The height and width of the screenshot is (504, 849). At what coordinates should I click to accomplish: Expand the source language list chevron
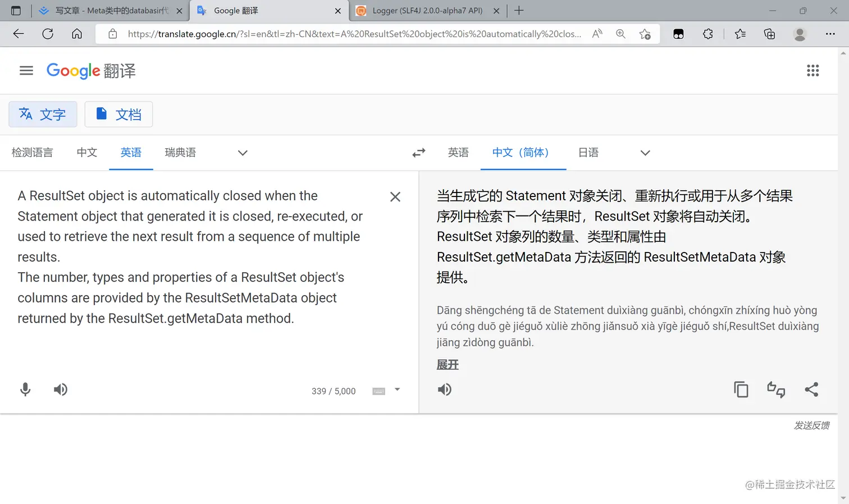pos(243,153)
